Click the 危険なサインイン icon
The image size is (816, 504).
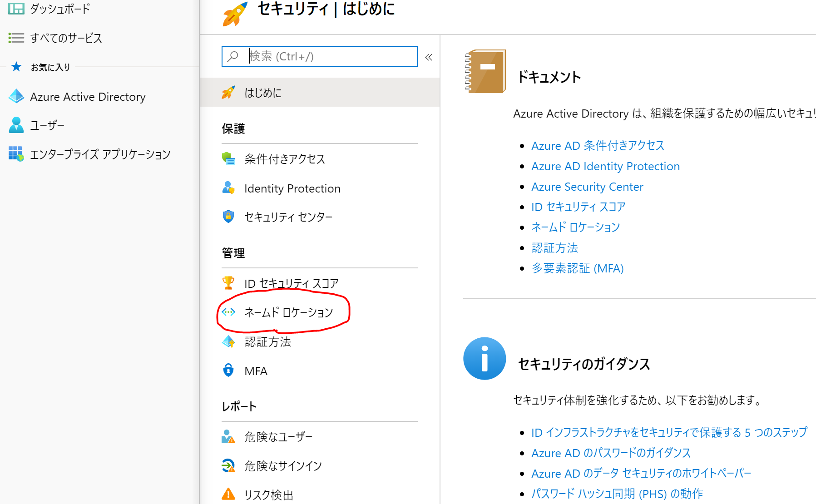pos(228,465)
